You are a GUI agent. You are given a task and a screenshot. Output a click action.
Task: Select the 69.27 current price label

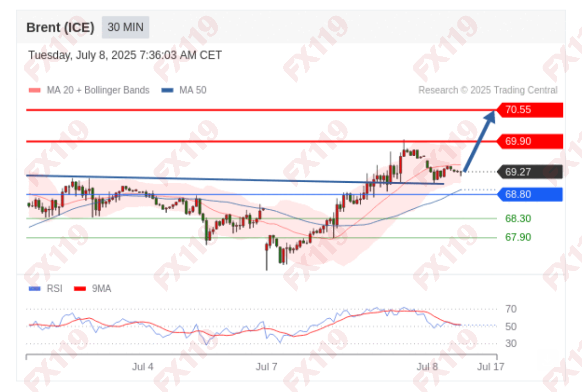(530, 172)
